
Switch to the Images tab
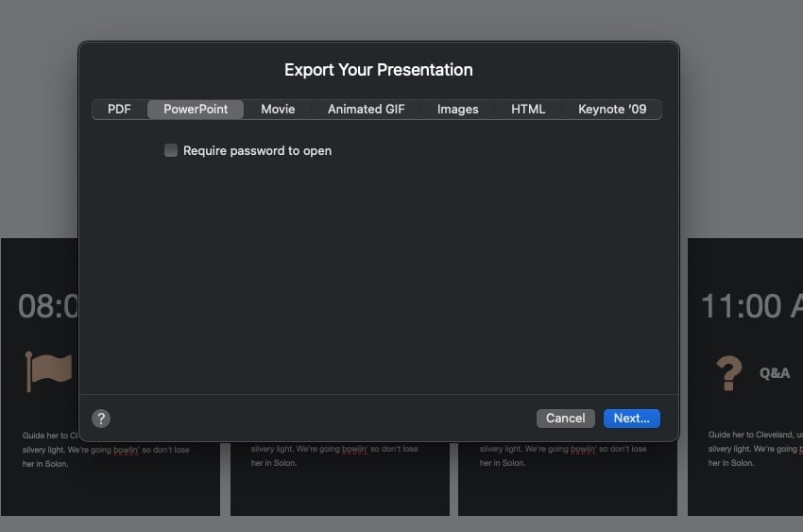[x=457, y=110]
